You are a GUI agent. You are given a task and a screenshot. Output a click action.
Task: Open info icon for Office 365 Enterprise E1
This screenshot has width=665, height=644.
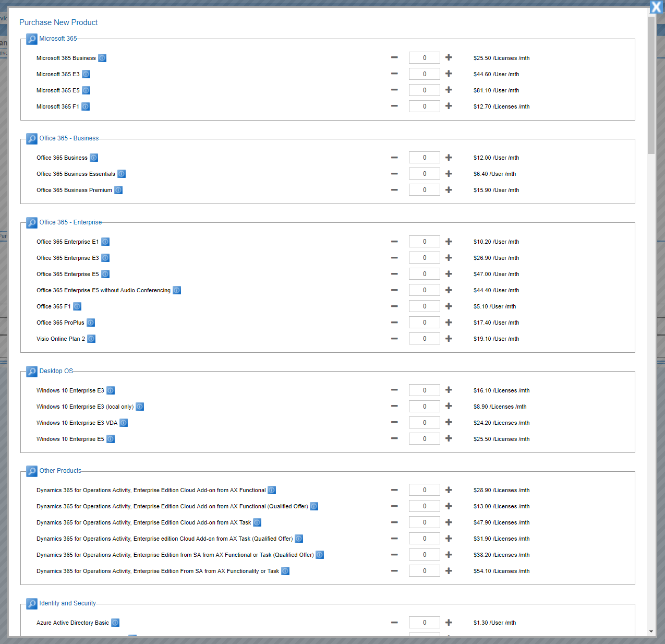(x=105, y=242)
